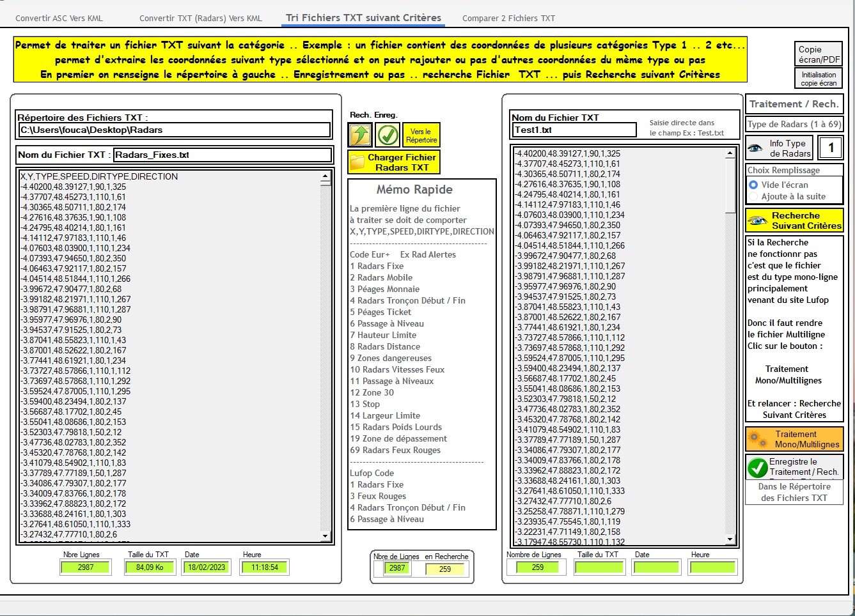Click the Répertoire des Fichiers TXT path field
Viewport: 855px width, 616px height.
[175, 130]
